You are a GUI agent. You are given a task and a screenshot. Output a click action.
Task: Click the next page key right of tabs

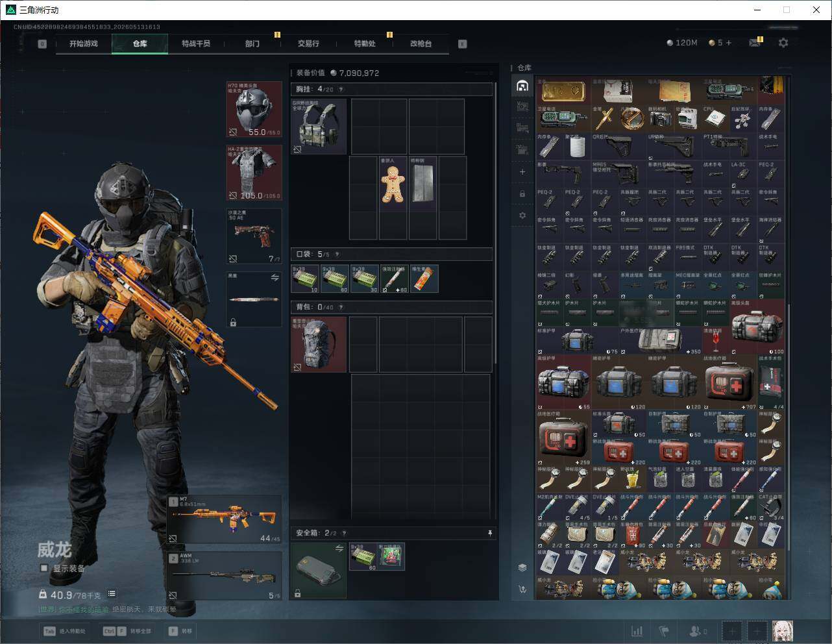463,44
